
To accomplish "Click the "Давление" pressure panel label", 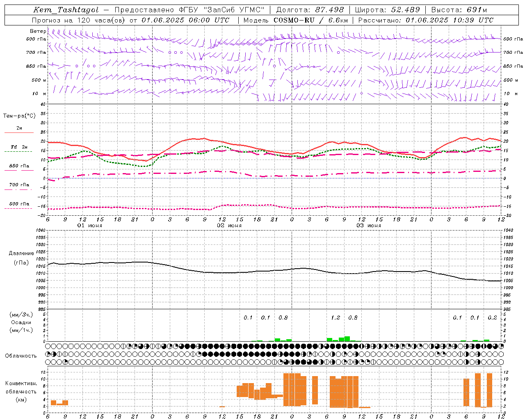I will 21,253.
